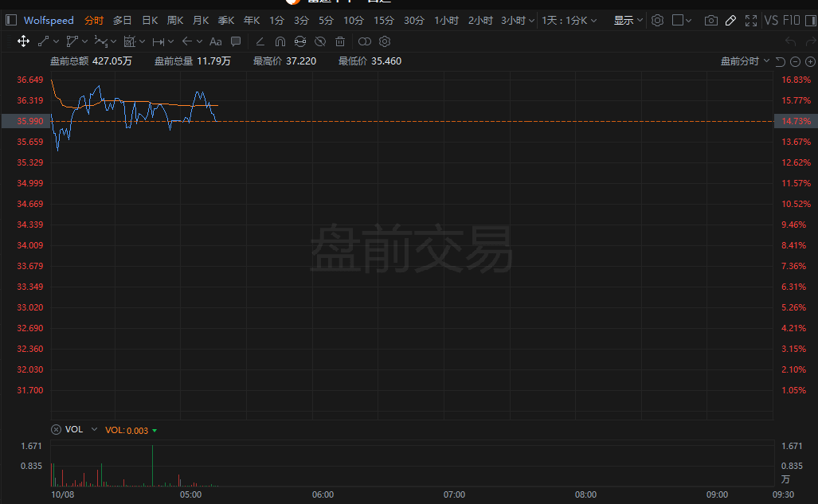The height and width of the screenshot is (504, 818).
Task: Zoom in the chart with plus icon
Action: click(x=810, y=61)
